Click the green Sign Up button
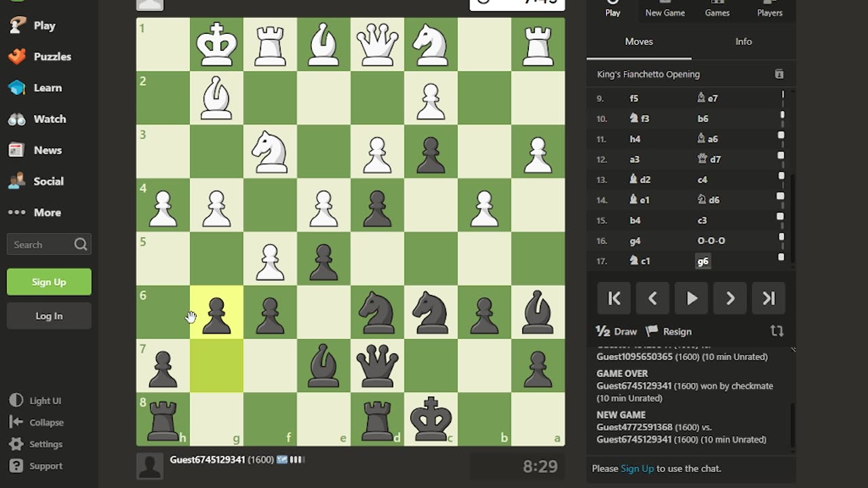 (49, 282)
